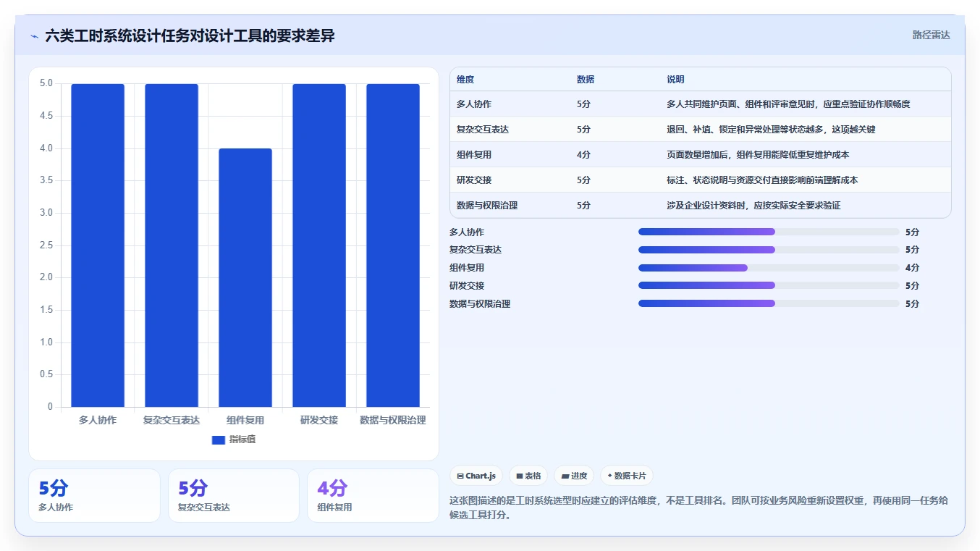Open the 4分 组件复用 summary card
Viewport: 980px width, 551px height.
pos(373,495)
